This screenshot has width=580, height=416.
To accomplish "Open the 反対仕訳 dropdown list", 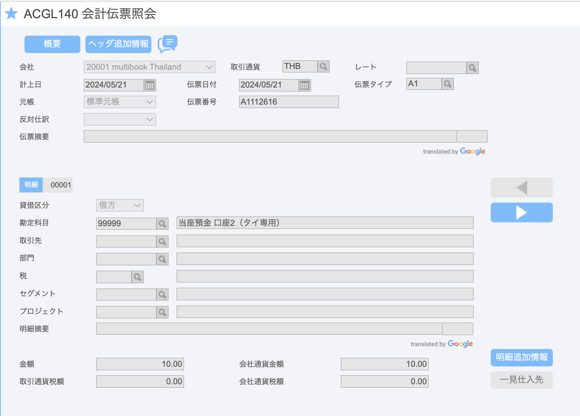I will [119, 119].
